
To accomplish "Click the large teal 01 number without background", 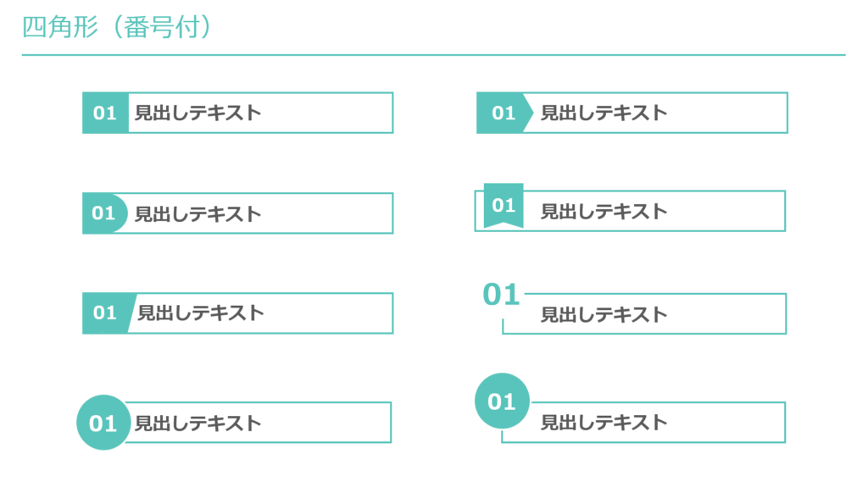I will tap(501, 295).
